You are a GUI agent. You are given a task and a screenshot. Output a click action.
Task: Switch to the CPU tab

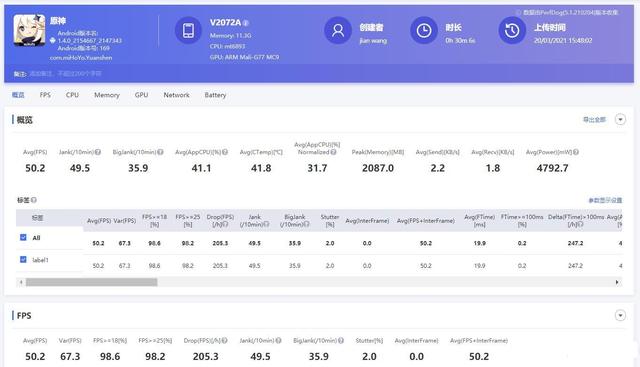pyautogui.click(x=72, y=95)
